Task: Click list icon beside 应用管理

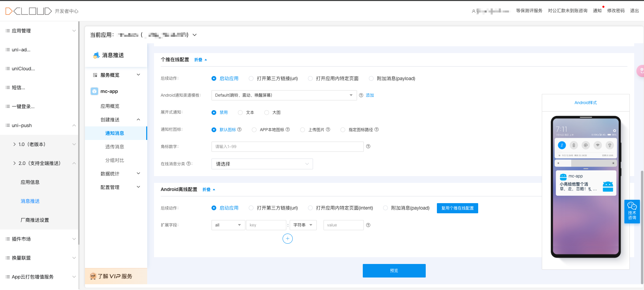Action: [x=7, y=31]
